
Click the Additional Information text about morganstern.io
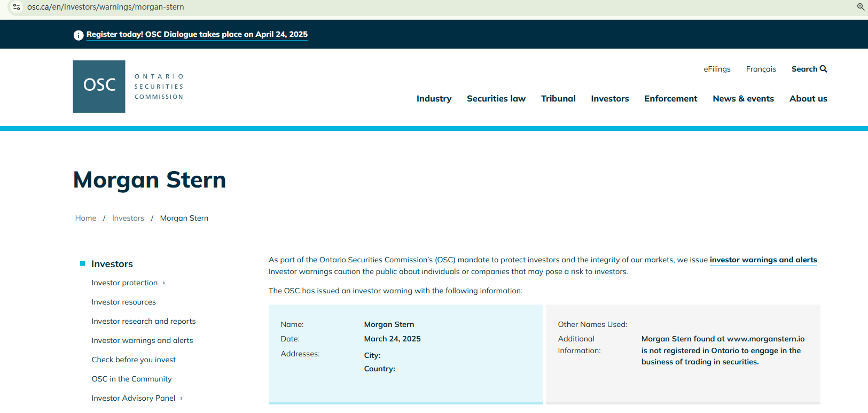[x=723, y=350]
